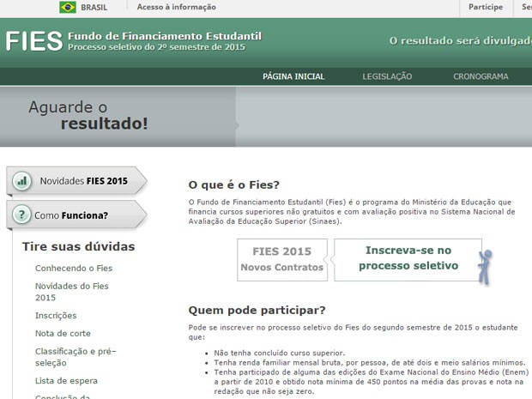Go to Cronograma in navigation bar

point(481,76)
